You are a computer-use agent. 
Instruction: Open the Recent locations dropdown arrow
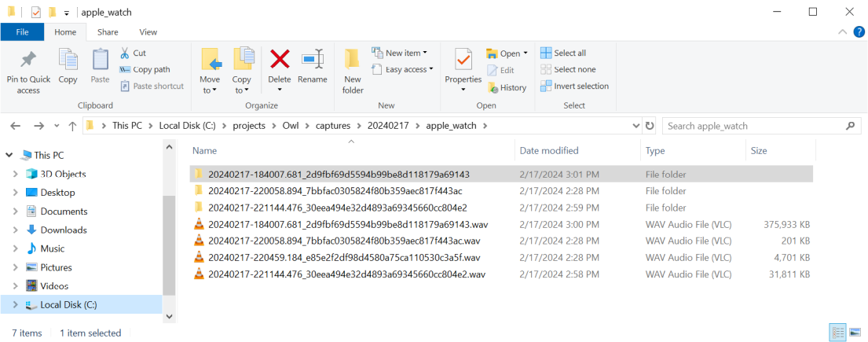coord(57,127)
